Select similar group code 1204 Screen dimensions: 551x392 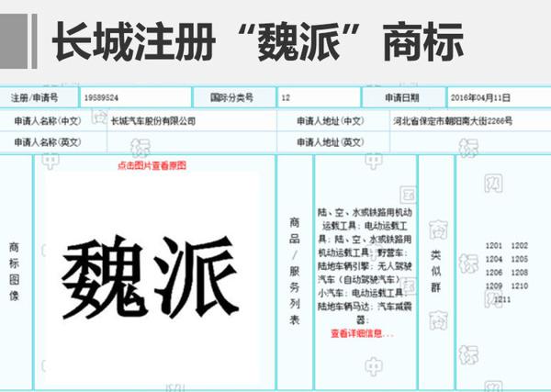tap(494, 259)
